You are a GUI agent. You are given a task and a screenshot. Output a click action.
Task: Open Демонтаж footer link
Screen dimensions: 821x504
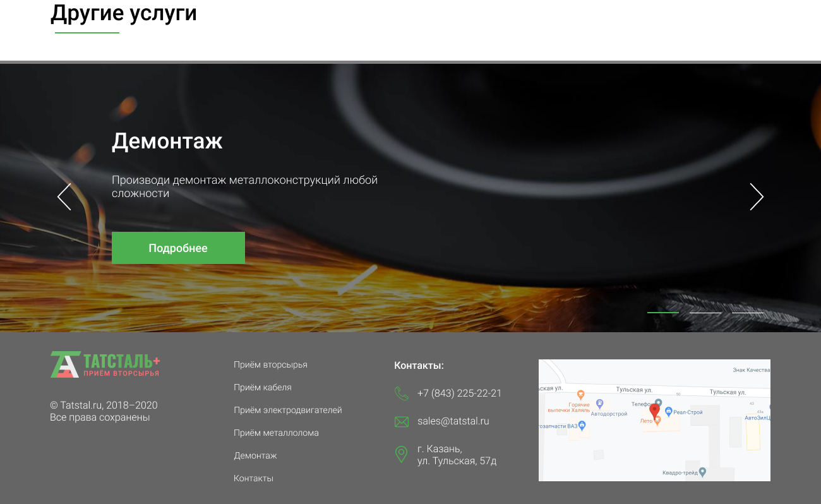point(255,455)
